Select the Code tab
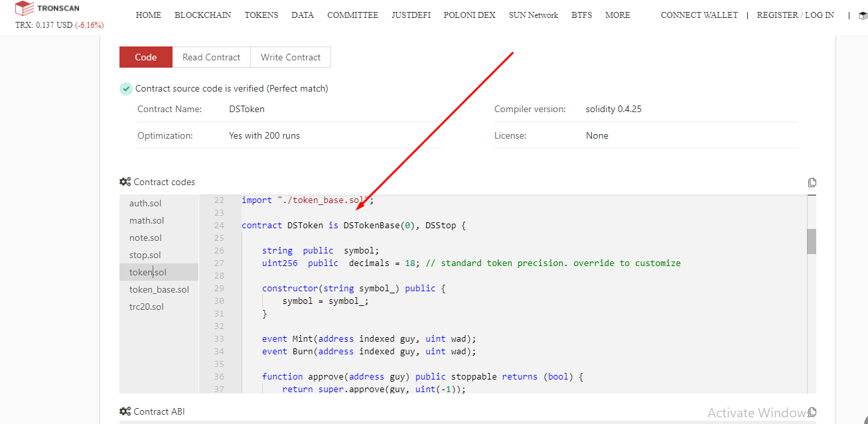Screen dimensions: 868x424 point(146,57)
